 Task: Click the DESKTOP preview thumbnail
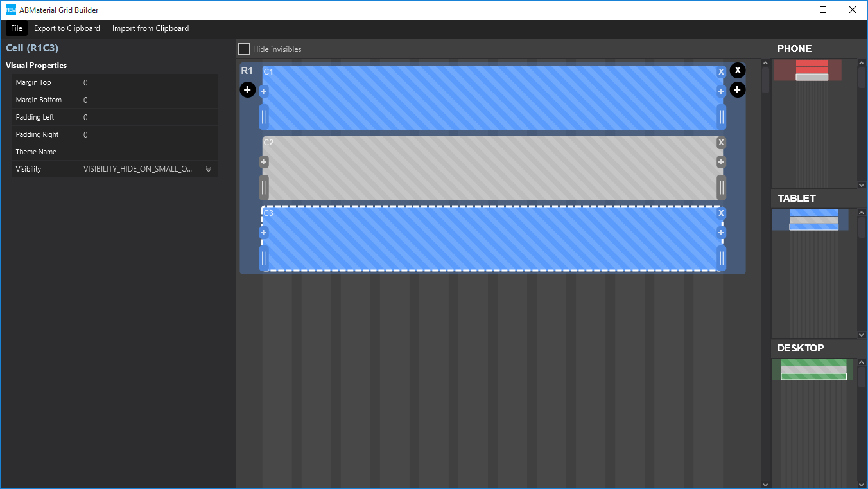812,369
